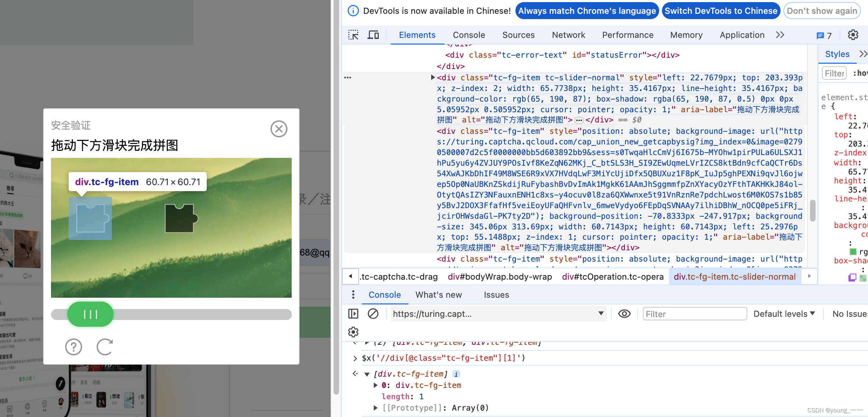The height and width of the screenshot is (417, 868).
Task: Click the Console panel icon in DevTools
Action: (468, 35)
